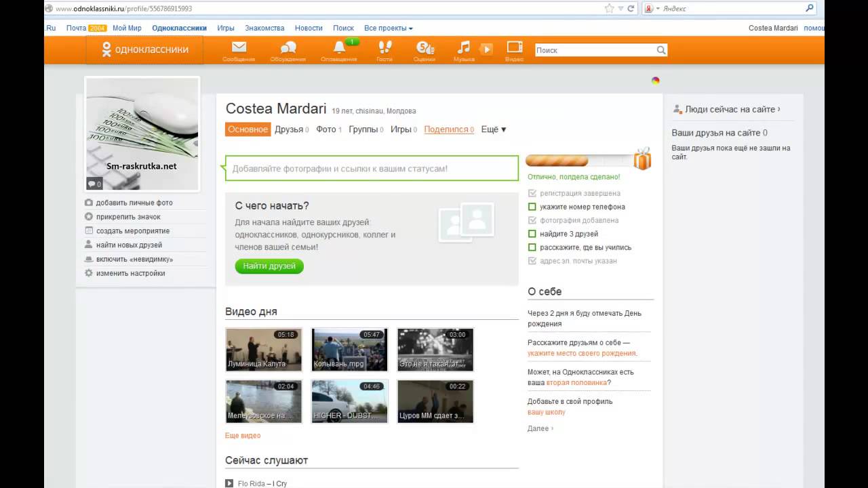Play the Колывань.mpg video

click(349, 350)
